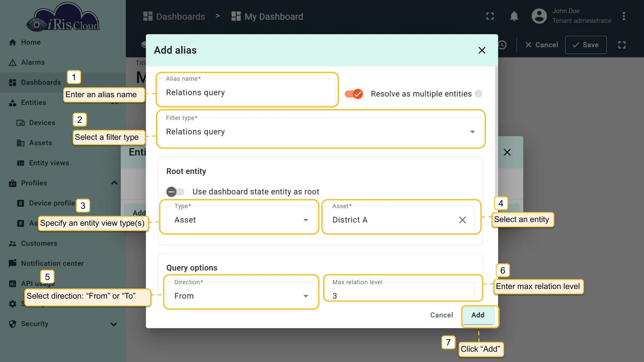The height and width of the screenshot is (362, 644).
Task: Click the Home icon in sidebar
Action: (12, 42)
